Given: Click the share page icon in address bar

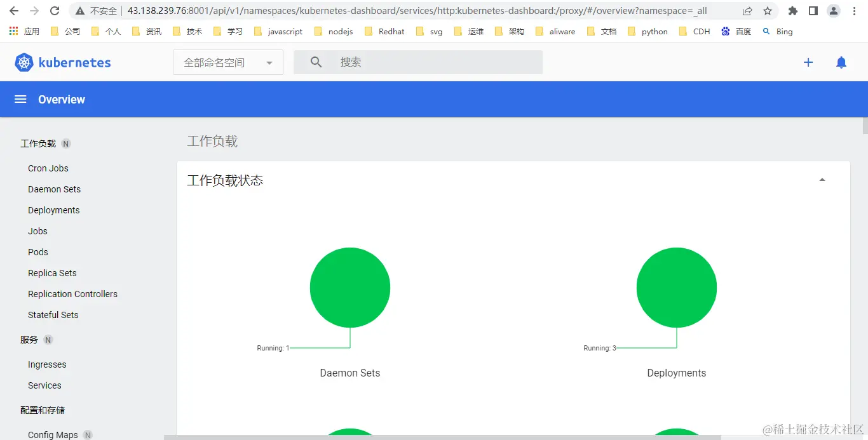Looking at the screenshot, I should pyautogui.click(x=747, y=11).
